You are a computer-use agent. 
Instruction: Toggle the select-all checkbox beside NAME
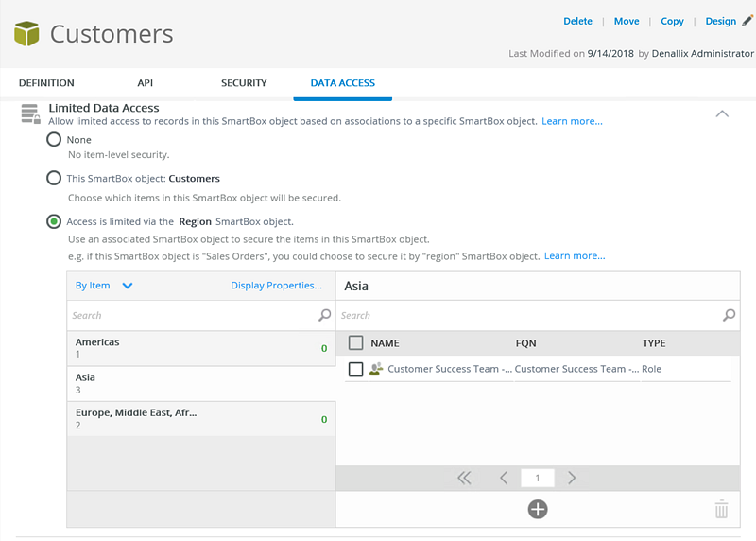[x=355, y=343]
